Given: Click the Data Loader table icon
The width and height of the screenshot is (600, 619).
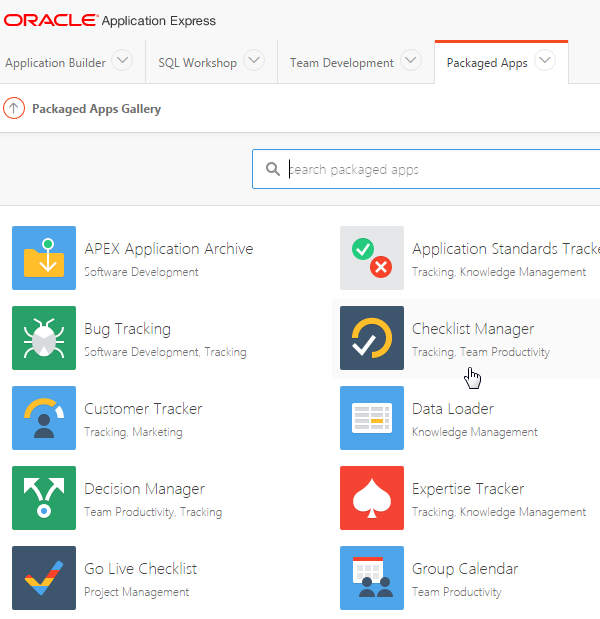Looking at the screenshot, I should 372,418.
